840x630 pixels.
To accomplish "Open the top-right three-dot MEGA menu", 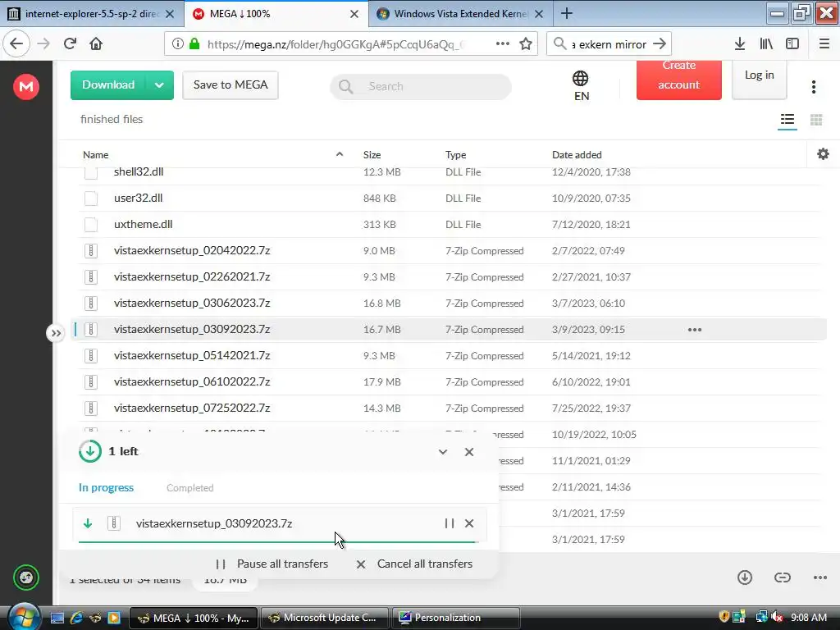I will [813, 87].
